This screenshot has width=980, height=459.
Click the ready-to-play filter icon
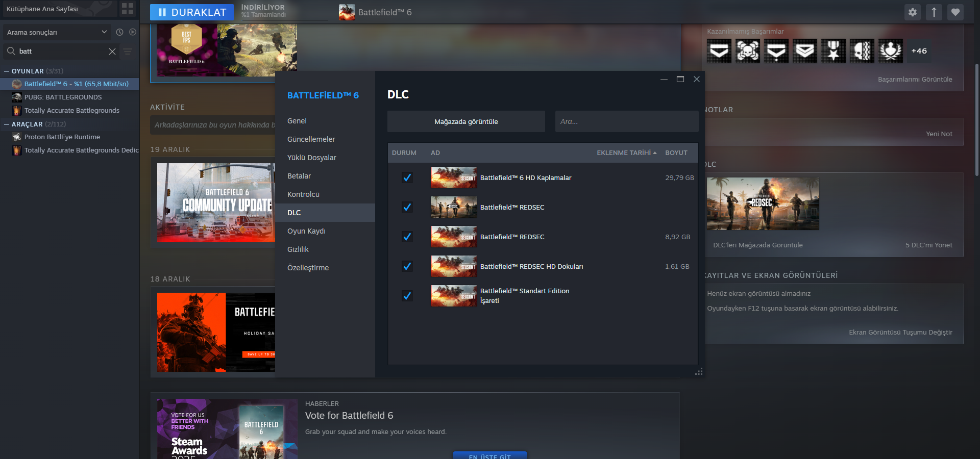coord(133,32)
